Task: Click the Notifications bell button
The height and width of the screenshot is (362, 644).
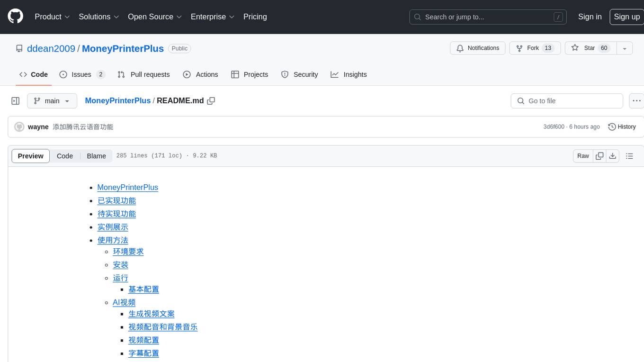Action: tap(478, 48)
